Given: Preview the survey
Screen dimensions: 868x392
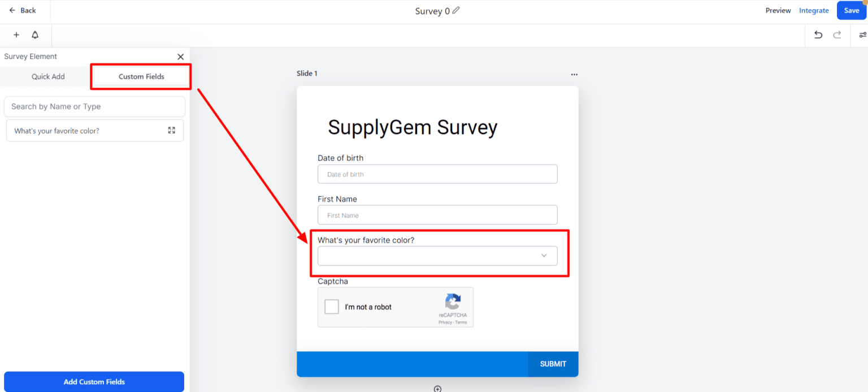Looking at the screenshot, I should click(778, 10).
